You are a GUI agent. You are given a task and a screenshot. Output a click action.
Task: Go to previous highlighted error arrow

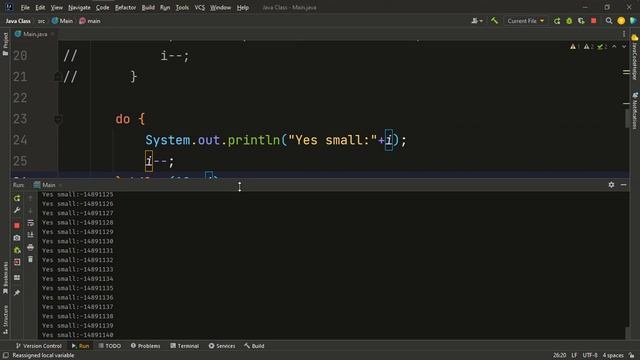[614, 47]
